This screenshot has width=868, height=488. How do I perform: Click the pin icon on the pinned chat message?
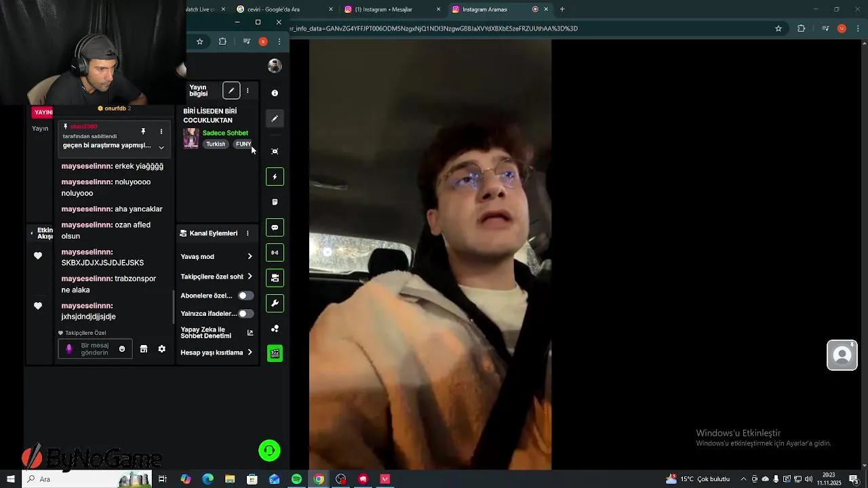(x=143, y=131)
